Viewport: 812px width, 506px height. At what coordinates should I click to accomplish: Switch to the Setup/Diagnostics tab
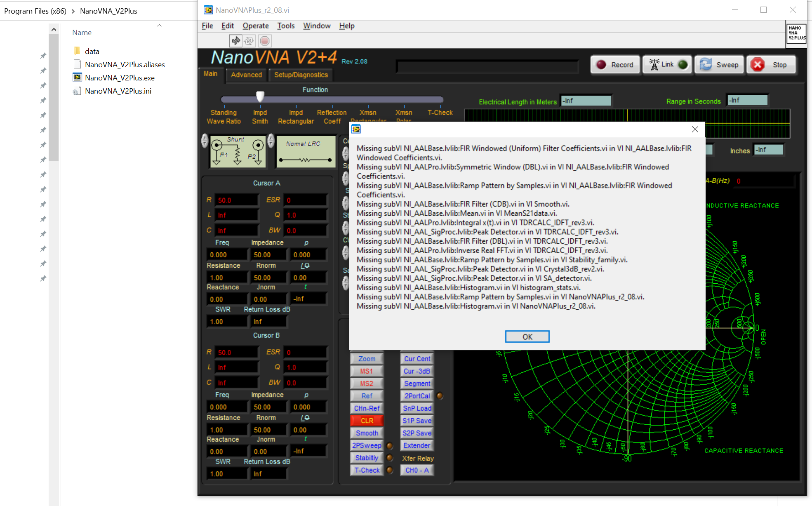(301, 75)
